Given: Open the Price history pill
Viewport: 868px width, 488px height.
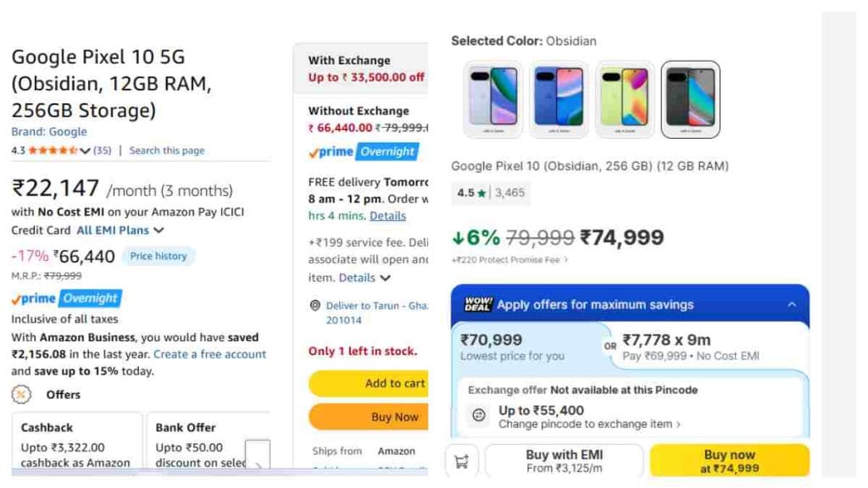Looking at the screenshot, I should pyautogui.click(x=159, y=256).
